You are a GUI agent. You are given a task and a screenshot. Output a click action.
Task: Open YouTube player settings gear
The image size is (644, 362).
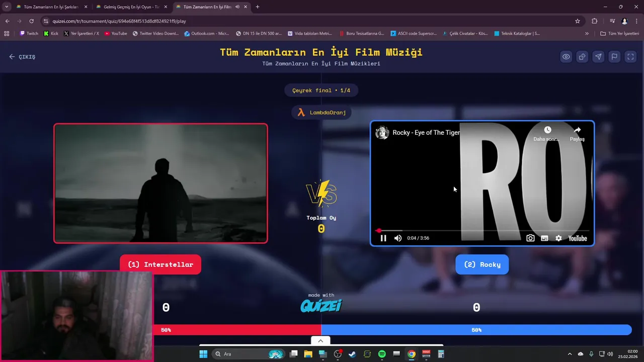[558, 238]
